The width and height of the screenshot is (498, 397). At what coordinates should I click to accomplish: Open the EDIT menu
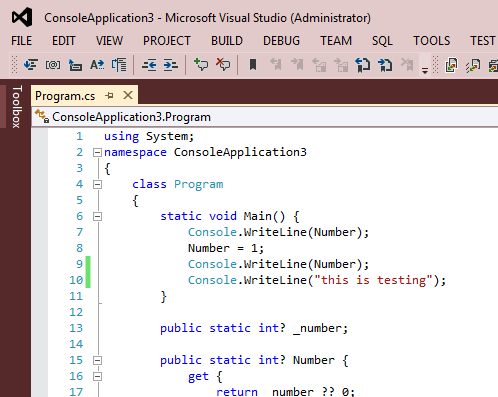[x=64, y=41]
